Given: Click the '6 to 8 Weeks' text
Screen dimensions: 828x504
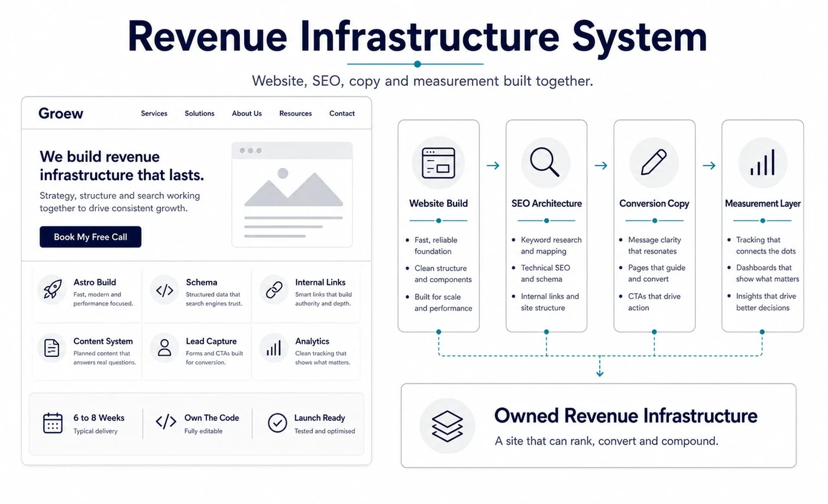Looking at the screenshot, I should pyautogui.click(x=99, y=418).
